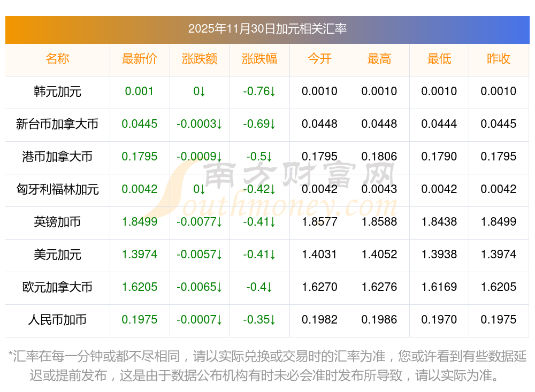Select the 最低 column header
The width and height of the screenshot is (535, 392).
[439, 59]
